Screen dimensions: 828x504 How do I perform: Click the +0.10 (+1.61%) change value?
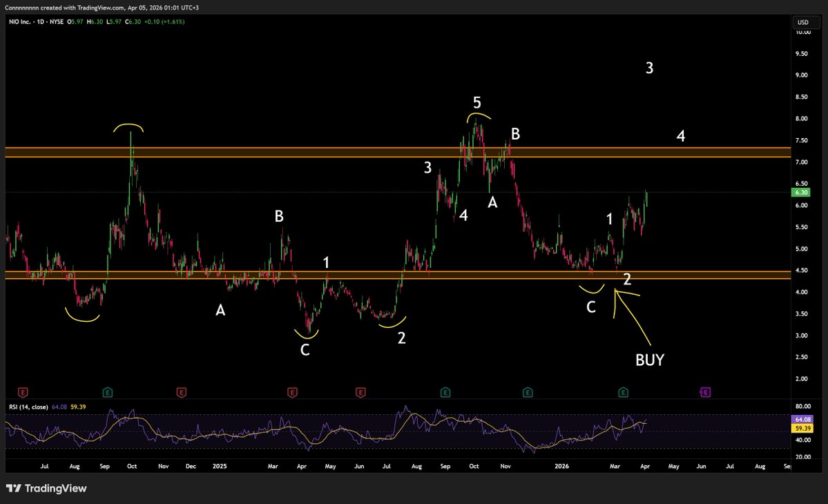[164, 21]
